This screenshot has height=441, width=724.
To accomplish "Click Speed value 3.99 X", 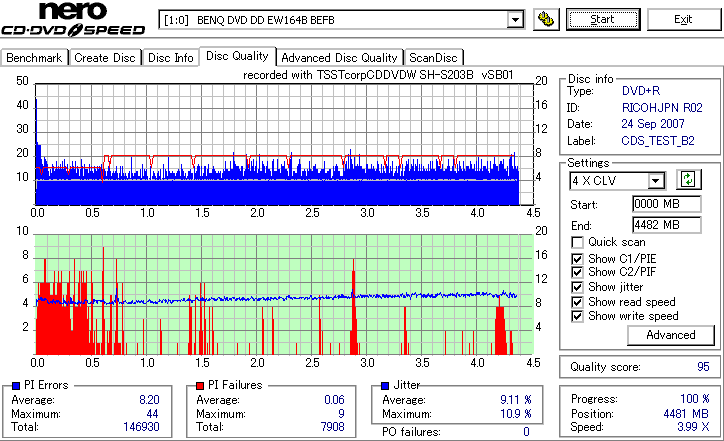I will pyautogui.click(x=693, y=427).
